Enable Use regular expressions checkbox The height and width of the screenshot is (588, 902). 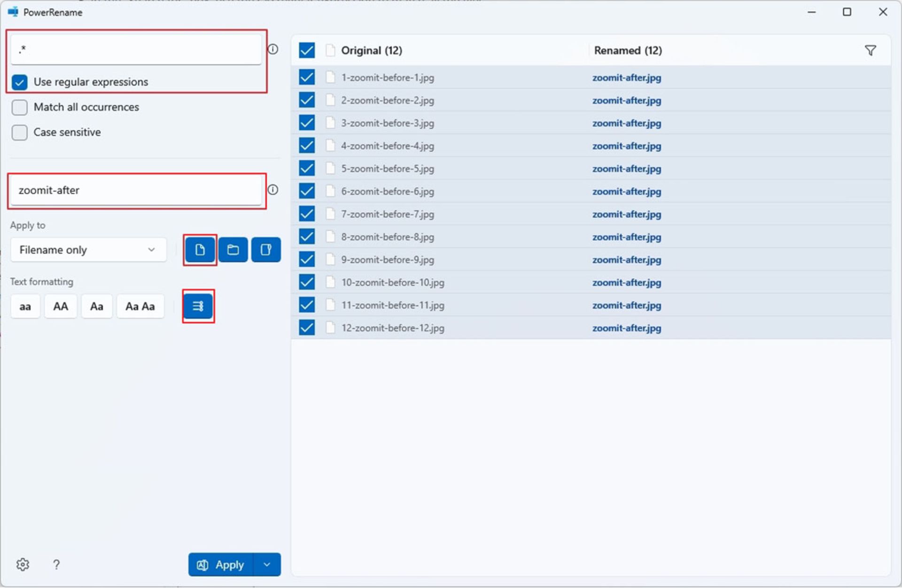click(19, 81)
